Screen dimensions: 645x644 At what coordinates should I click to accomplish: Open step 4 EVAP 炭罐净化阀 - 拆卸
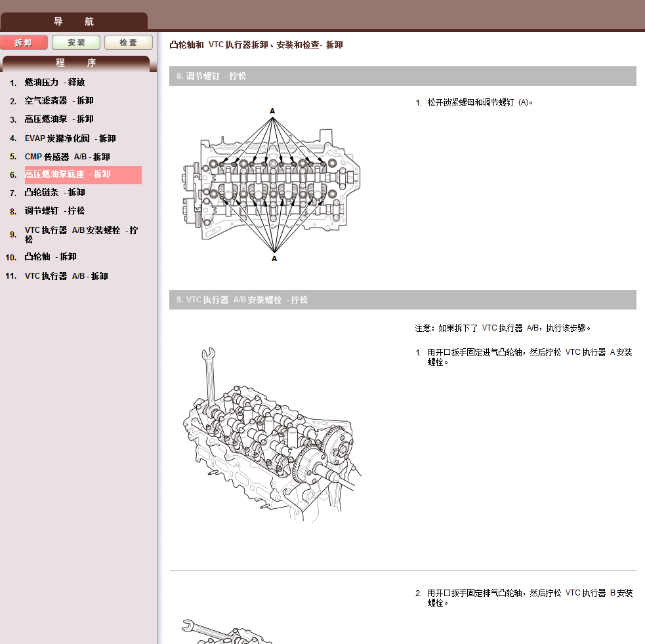tap(70, 138)
